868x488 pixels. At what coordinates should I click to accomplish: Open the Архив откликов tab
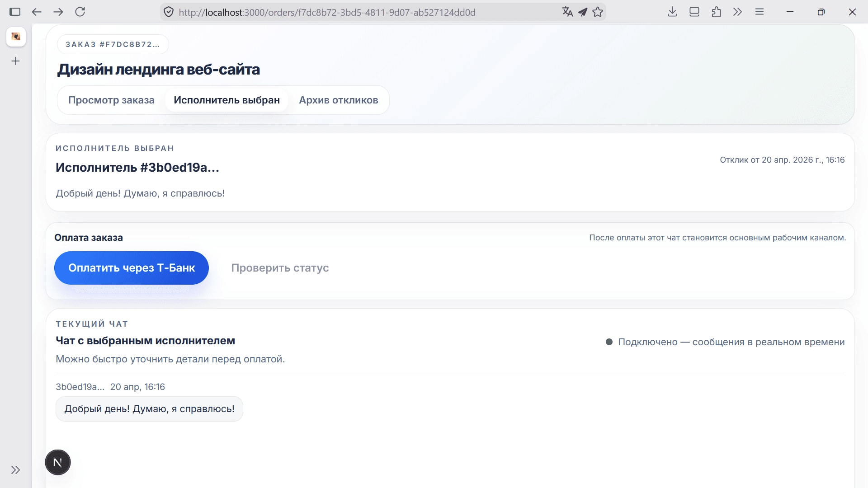[x=339, y=100]
